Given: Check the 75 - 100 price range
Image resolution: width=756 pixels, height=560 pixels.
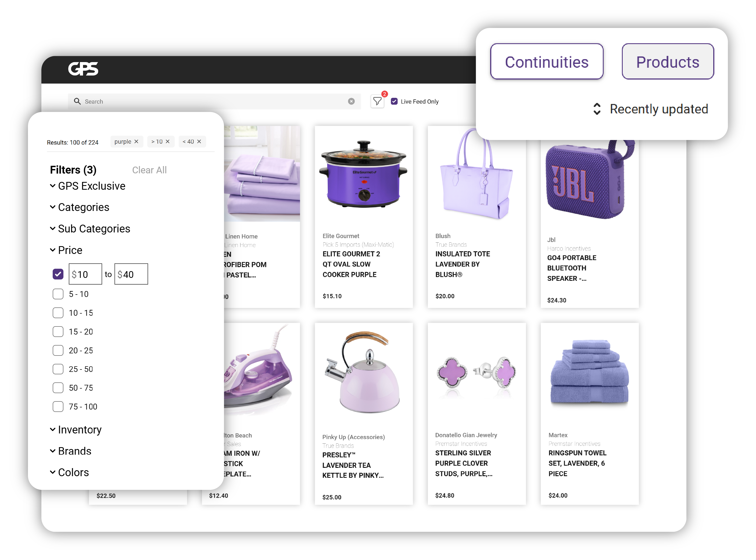Looking at the screenshot, I should pos(58,407).
